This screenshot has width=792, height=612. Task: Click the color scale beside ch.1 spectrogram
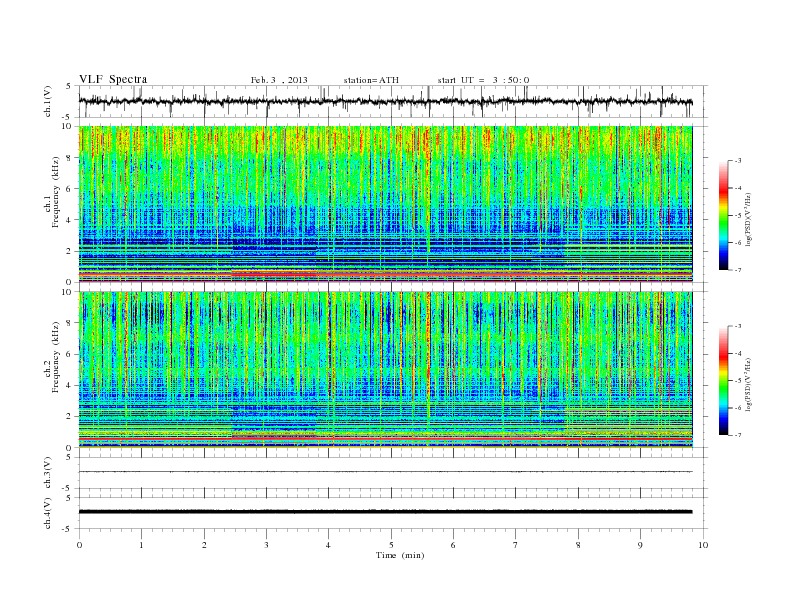tap(724, 215)
